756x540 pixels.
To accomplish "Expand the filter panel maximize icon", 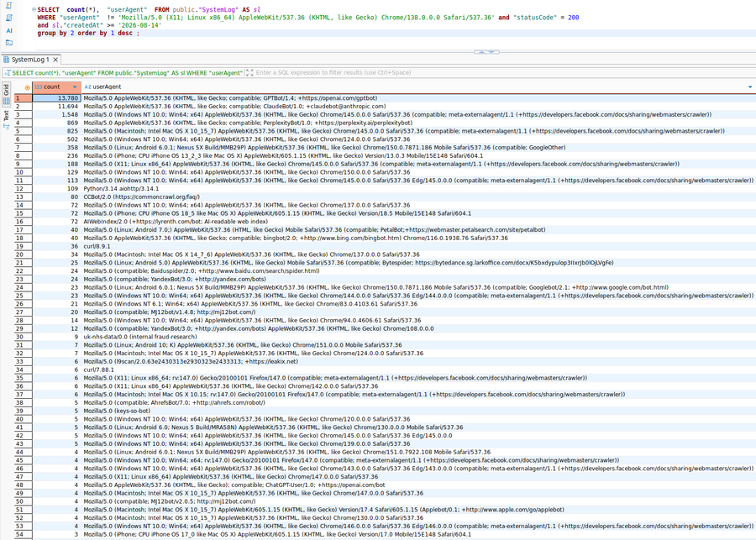I will [249, 73].
